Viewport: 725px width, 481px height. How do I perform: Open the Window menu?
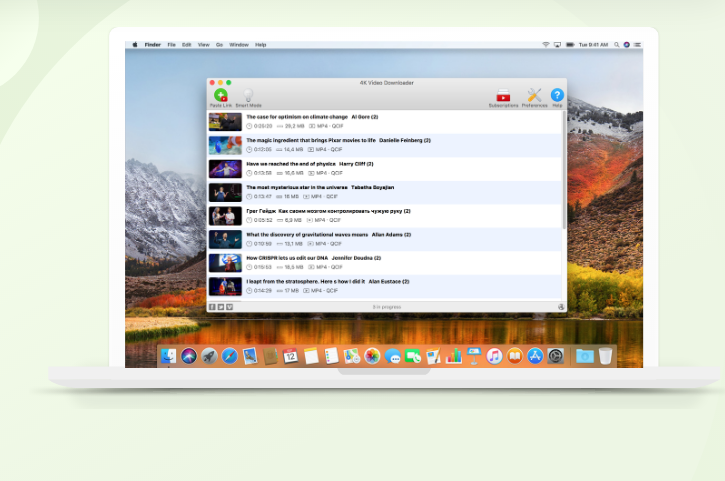(x=239, y=45)
